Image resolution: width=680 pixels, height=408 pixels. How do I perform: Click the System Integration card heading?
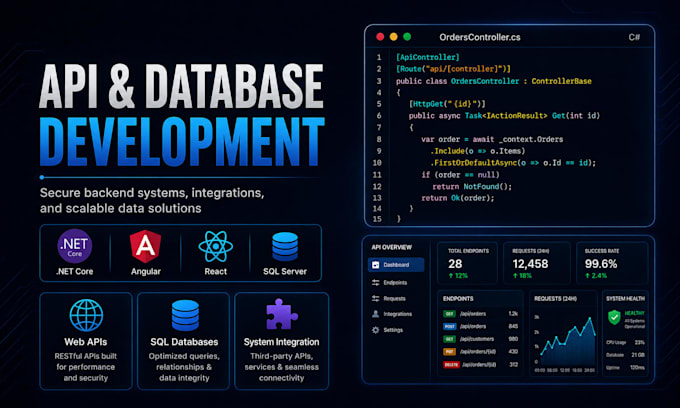click(281, 342)
